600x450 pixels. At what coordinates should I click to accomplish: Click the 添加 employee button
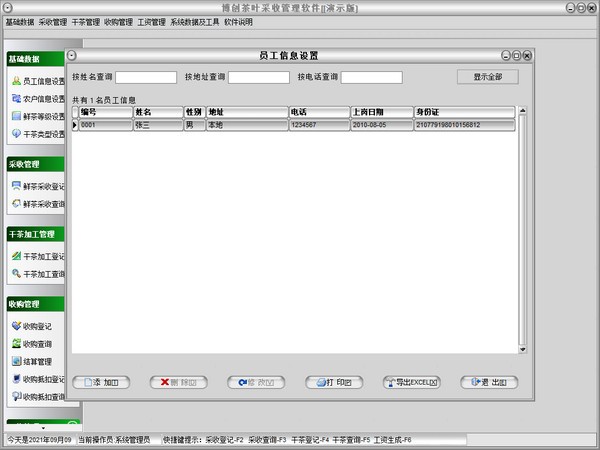pos(102,382)
